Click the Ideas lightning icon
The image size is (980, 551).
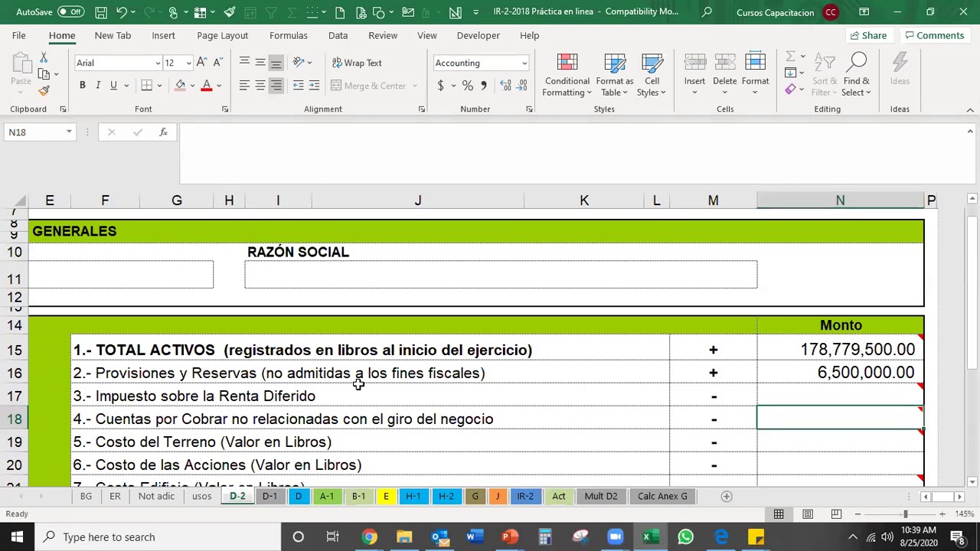tap(900, 69)
